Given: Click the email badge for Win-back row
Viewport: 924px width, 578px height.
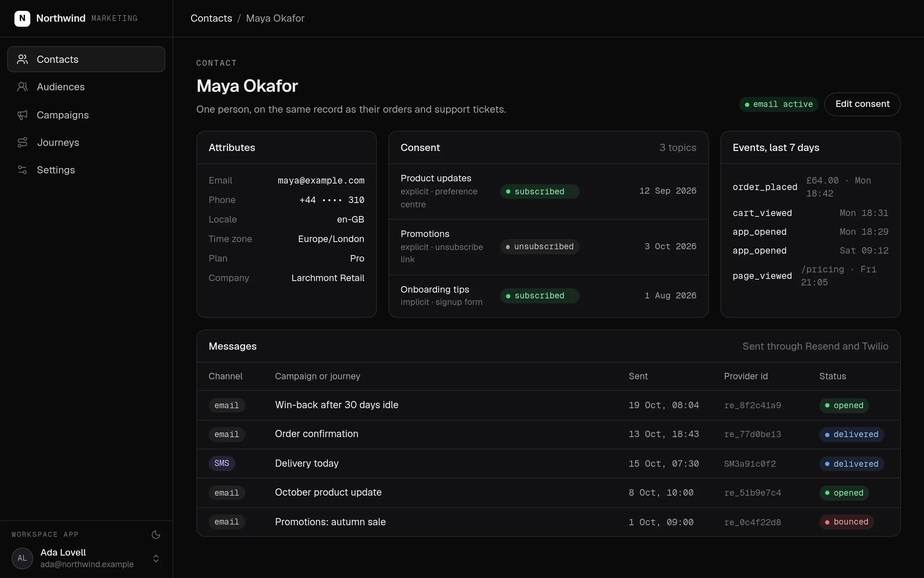Looking at the screenshot, I should click(x=227, y=405).
